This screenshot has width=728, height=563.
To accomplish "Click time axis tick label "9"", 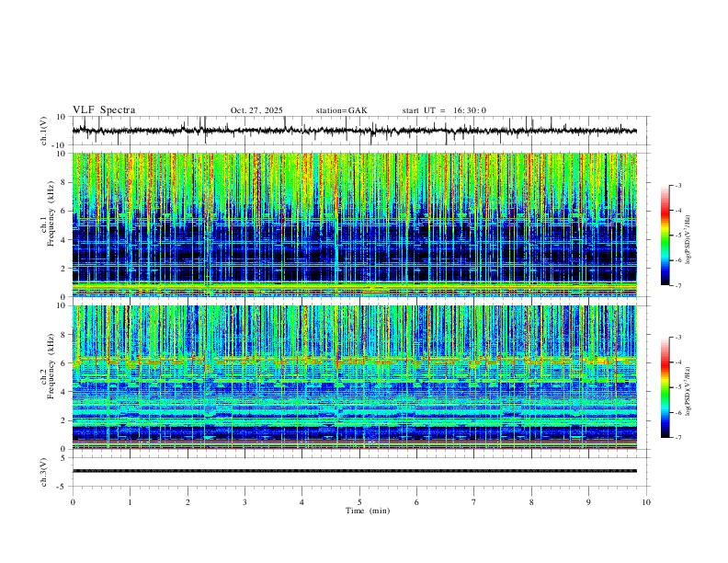I will [588, 502].
